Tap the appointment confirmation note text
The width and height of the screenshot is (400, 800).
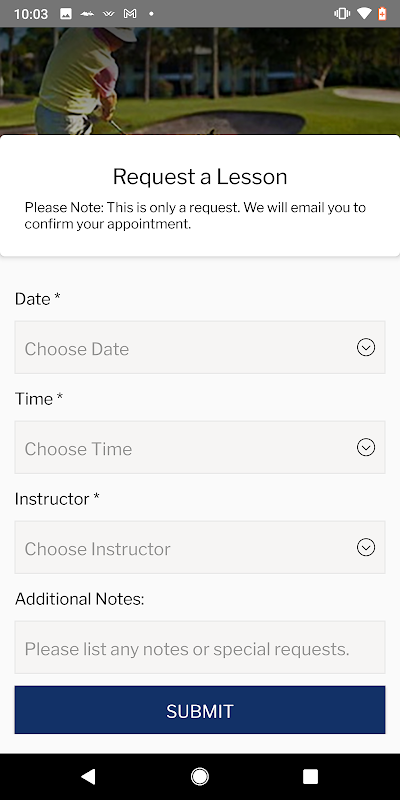[x=195, y=216]
